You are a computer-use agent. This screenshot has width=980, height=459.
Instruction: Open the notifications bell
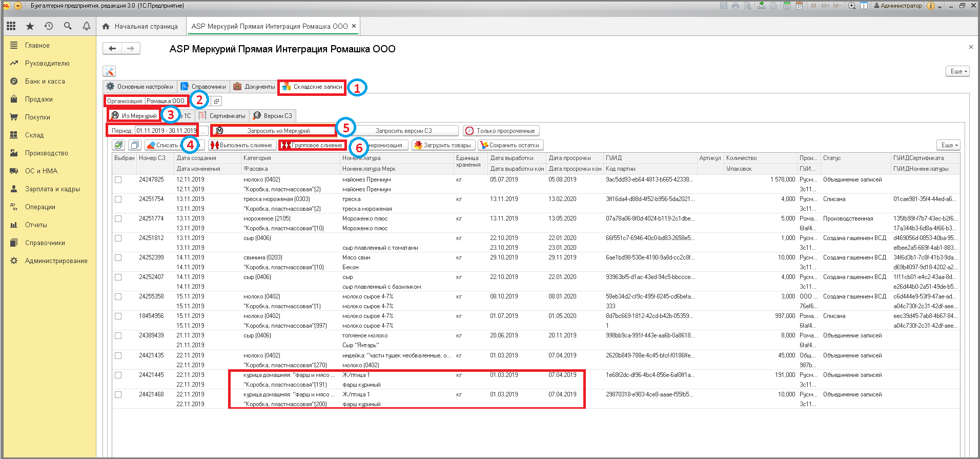87,26
